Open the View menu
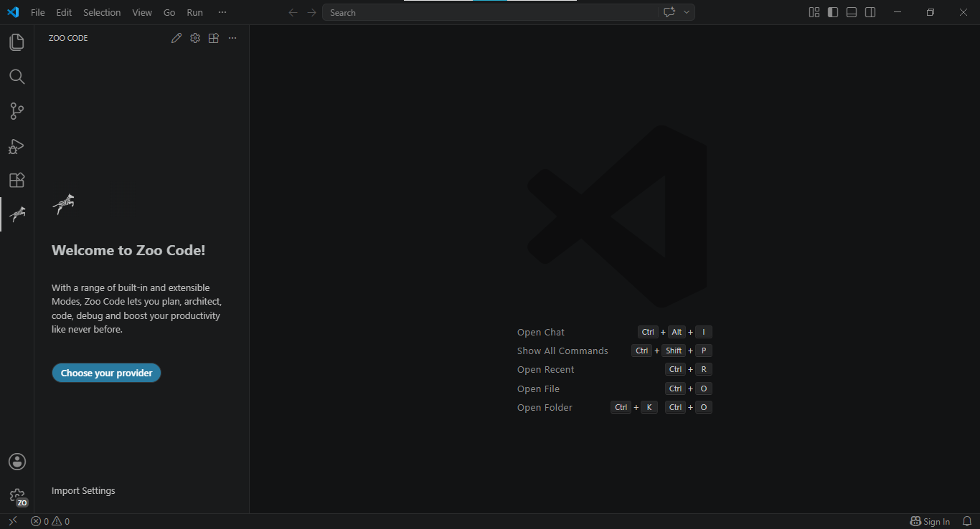980x529 pixels. pyautogui.click(x=142, y=12)
